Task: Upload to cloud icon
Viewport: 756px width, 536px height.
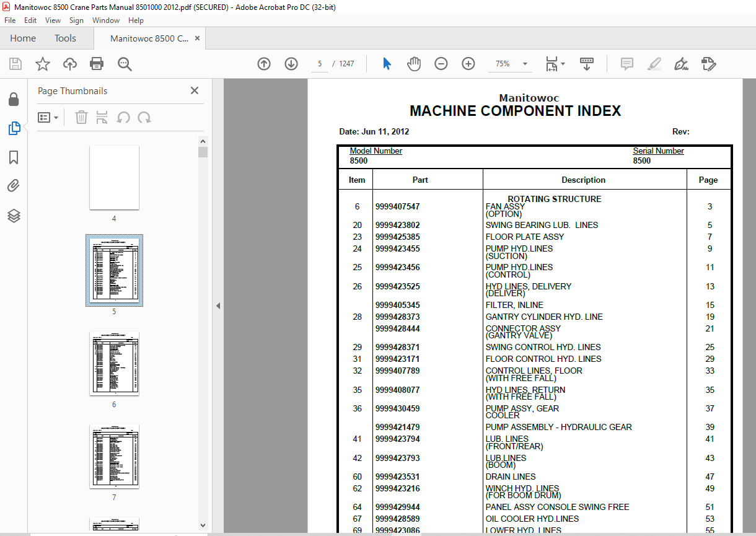Action: [x=70, y=64]
